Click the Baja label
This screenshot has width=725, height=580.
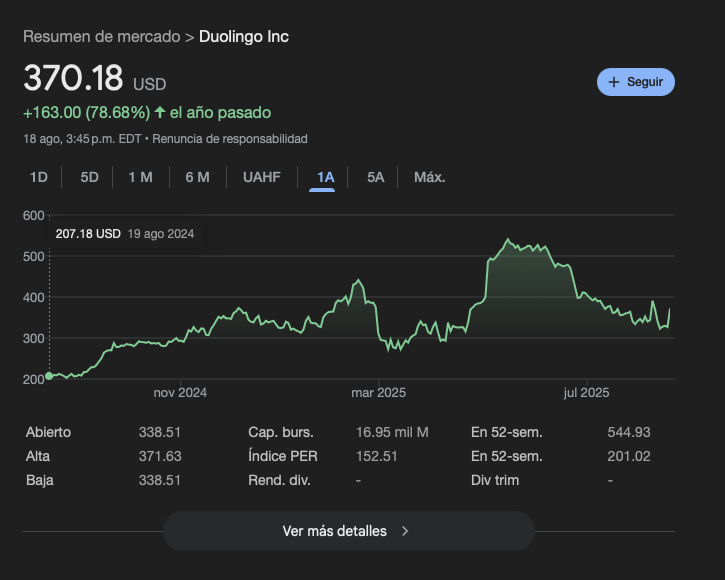(40, 480)
